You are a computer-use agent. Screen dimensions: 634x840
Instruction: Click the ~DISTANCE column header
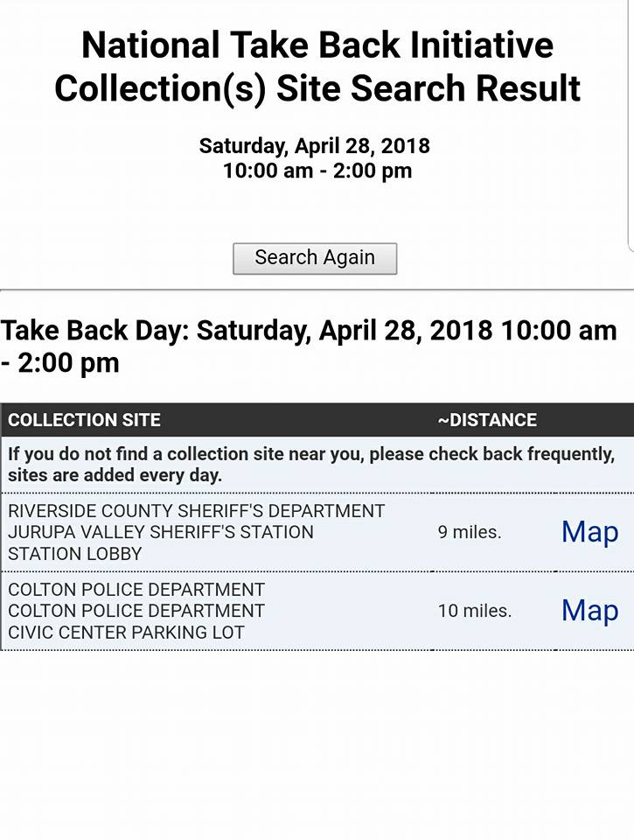point(487,420)
